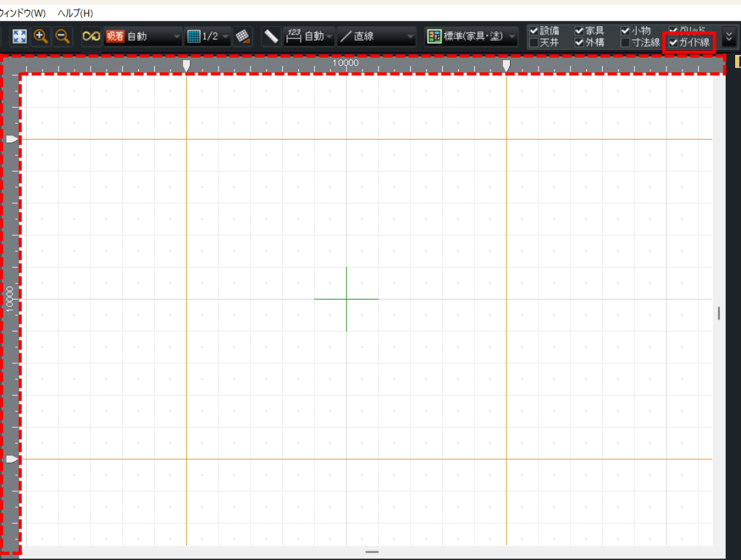Screen dimensions: 741x560
Task: Click the zoom in magnifier icon
Action: pyautogui.click(x=41, y=36)
